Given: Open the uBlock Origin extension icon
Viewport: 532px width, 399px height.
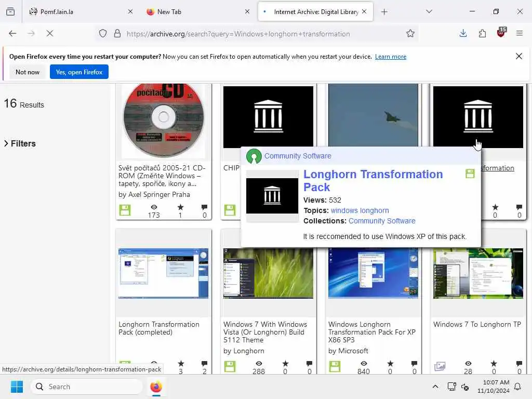Looking at the screenshot, I should (x=501, y=33).
